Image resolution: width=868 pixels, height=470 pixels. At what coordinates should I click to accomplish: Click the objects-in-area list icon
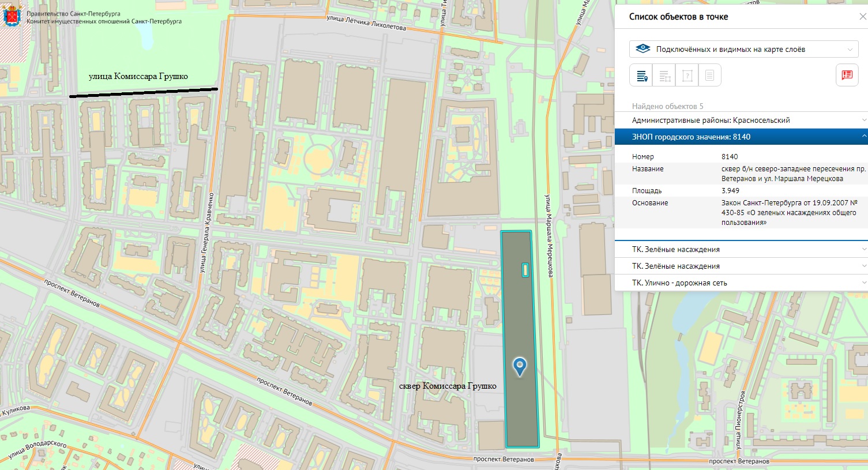click(x=664, y=76)
